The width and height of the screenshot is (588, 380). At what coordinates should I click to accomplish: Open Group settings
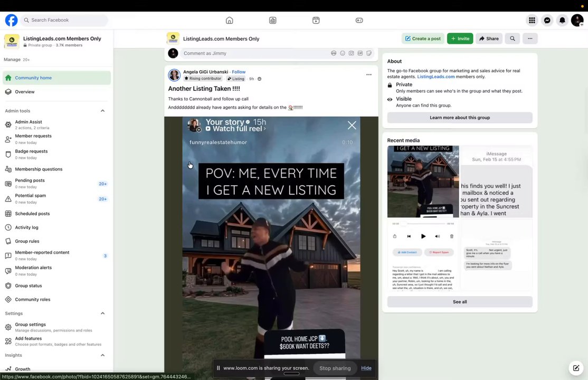56,327
